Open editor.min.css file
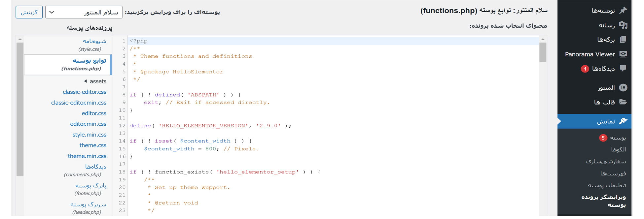644x219 pixels. 88,124
